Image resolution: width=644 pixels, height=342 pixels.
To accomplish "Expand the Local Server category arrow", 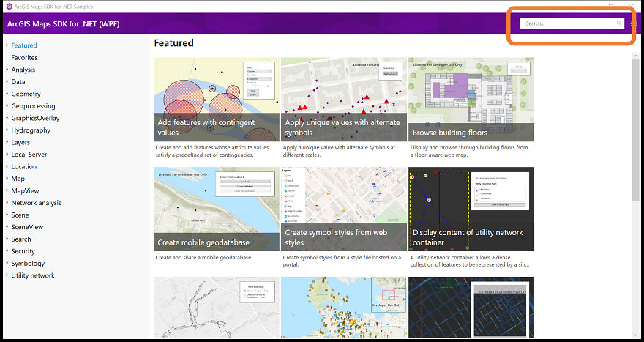I will point(7,154).
